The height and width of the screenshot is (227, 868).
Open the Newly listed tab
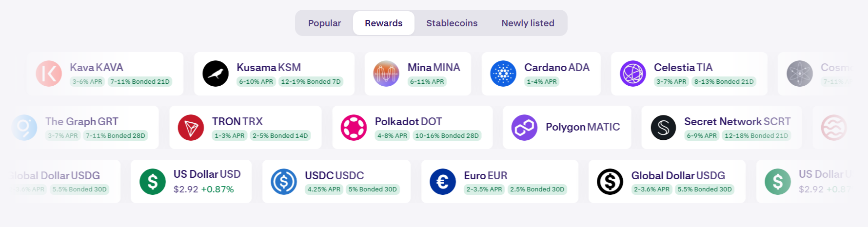coord(528,23)
